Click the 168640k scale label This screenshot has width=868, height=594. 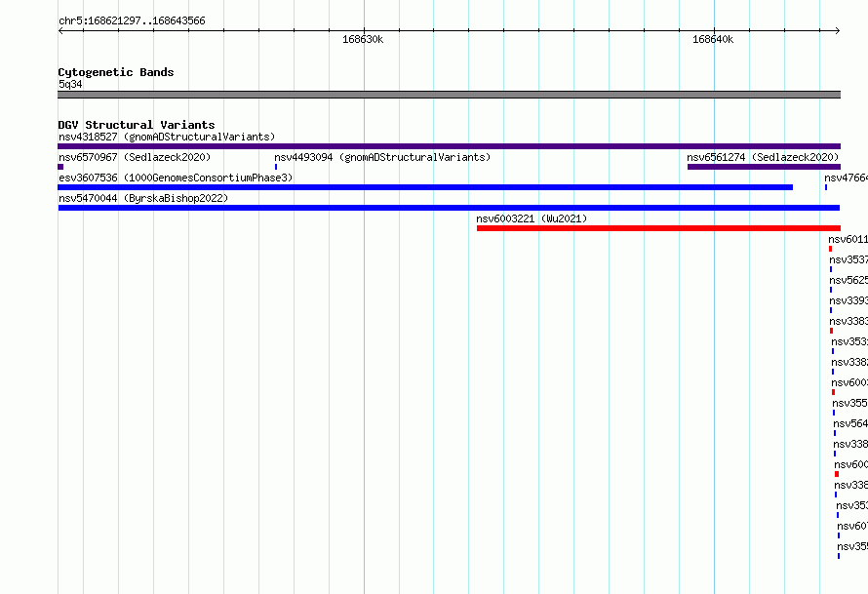point(713,39)
